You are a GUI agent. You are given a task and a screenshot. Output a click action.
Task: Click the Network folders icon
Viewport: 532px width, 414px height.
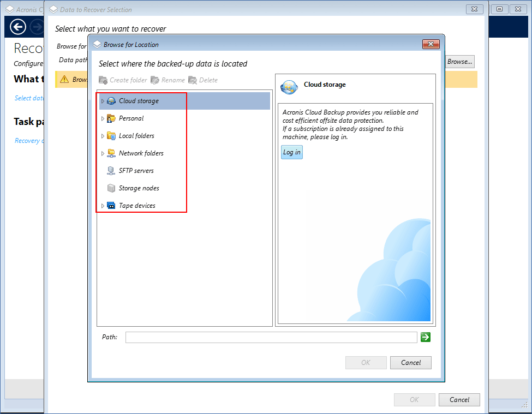[x=111, y=153]
